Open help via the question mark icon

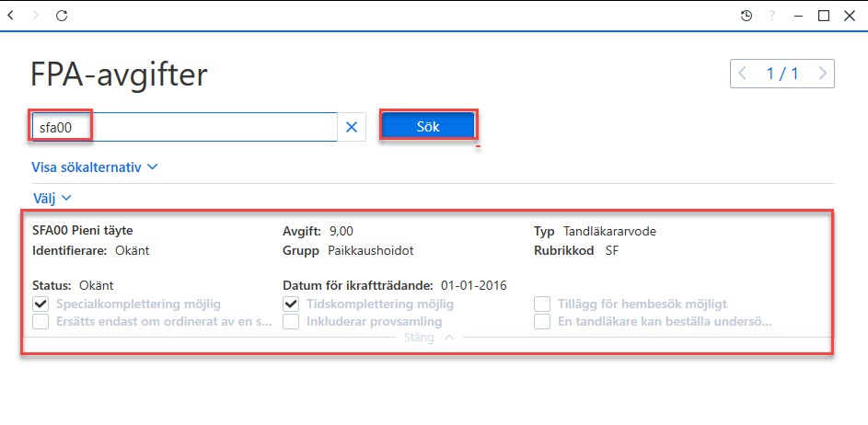[x=772, y=16]
